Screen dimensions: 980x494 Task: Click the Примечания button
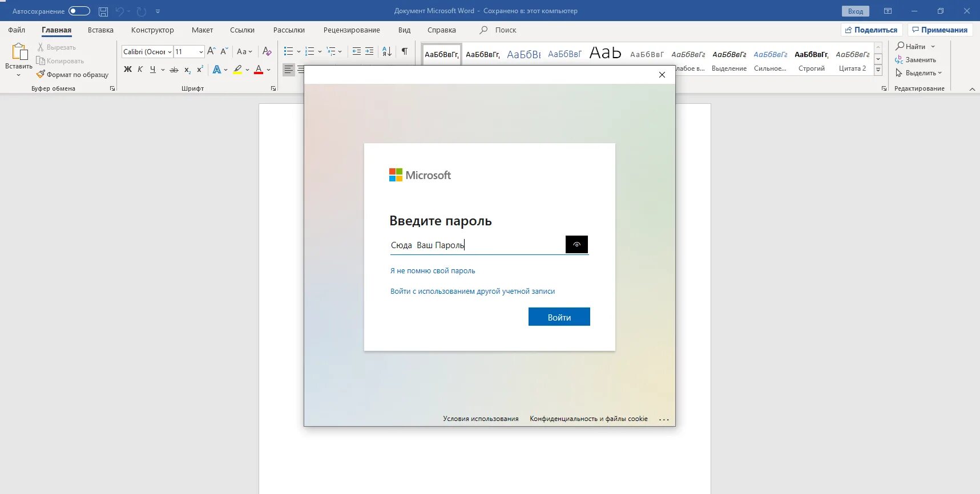tap(940, 30)
